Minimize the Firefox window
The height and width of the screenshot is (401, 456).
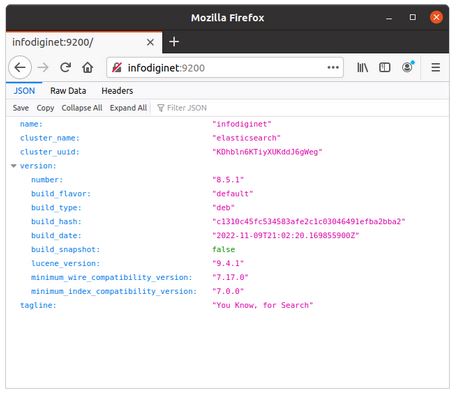389,18
